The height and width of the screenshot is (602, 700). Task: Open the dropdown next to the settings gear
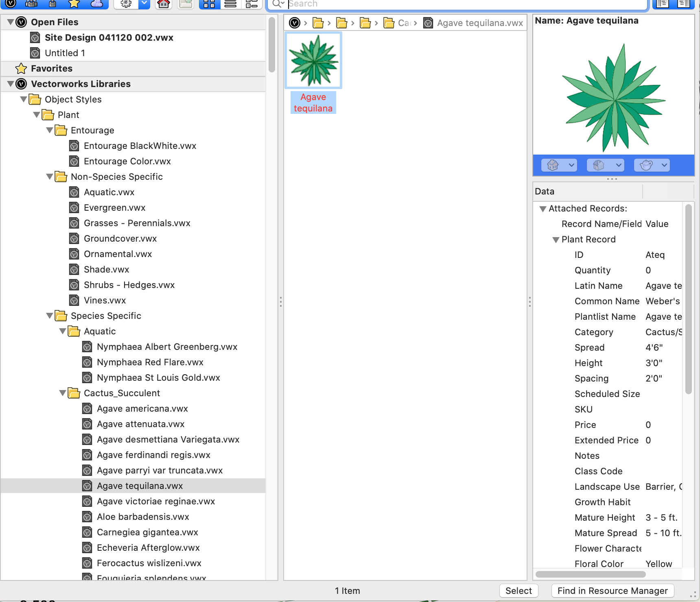click(x=143, y=4)
